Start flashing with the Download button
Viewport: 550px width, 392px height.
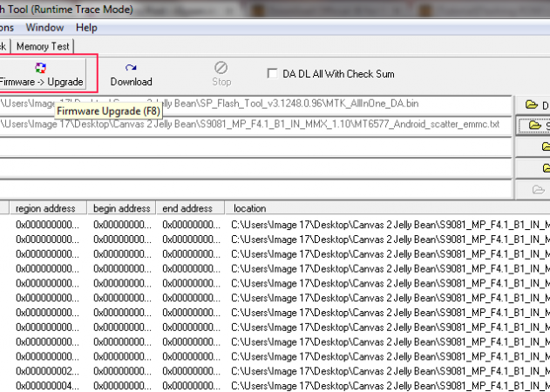coord(131,74)
